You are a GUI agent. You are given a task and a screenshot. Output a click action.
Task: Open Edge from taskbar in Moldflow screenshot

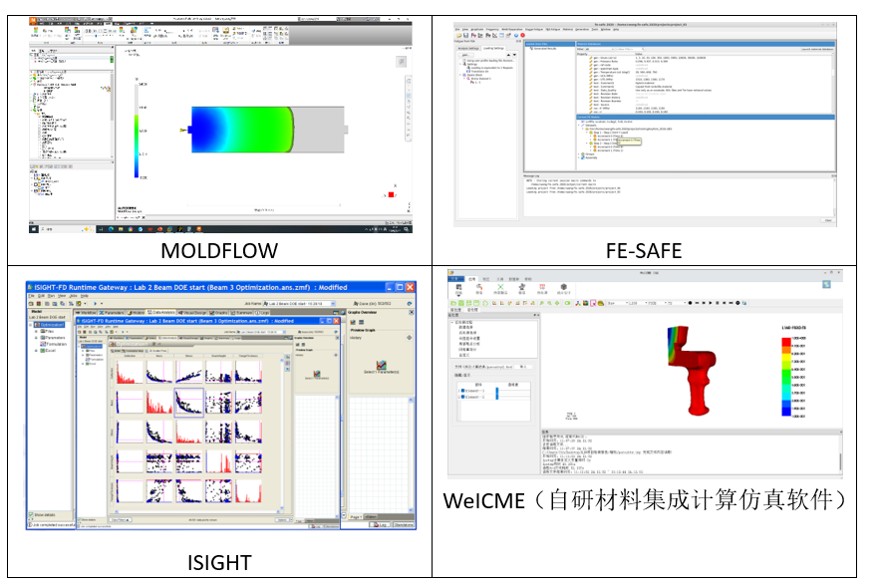(x=111, y=229)
